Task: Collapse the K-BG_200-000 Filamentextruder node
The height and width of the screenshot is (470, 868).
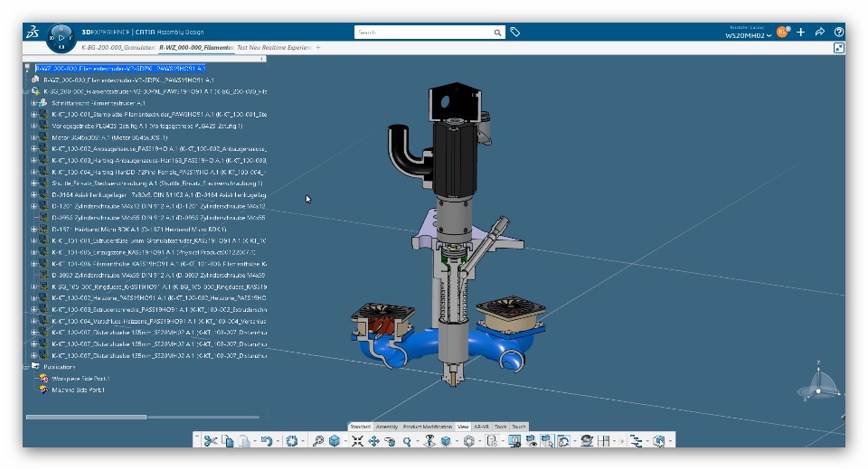Action: (x=26, y=91)
